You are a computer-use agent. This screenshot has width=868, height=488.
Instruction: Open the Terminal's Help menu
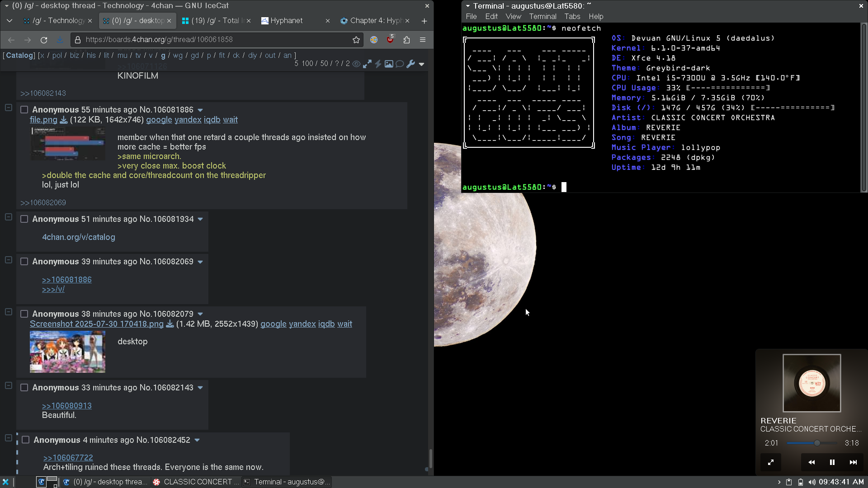[596, 17]
